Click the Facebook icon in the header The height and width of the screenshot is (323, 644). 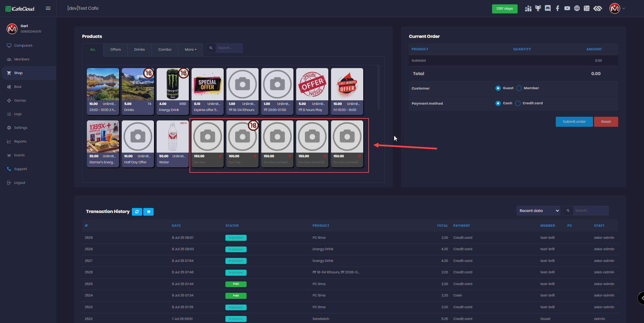point(557,8)
